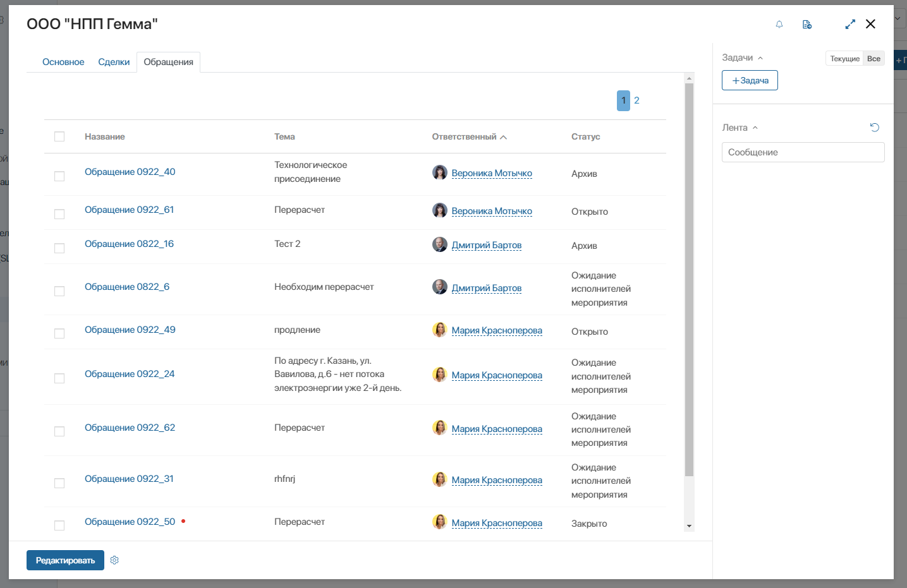
Task: Toggle the select-all checkbox in table header
Action: 59,136
